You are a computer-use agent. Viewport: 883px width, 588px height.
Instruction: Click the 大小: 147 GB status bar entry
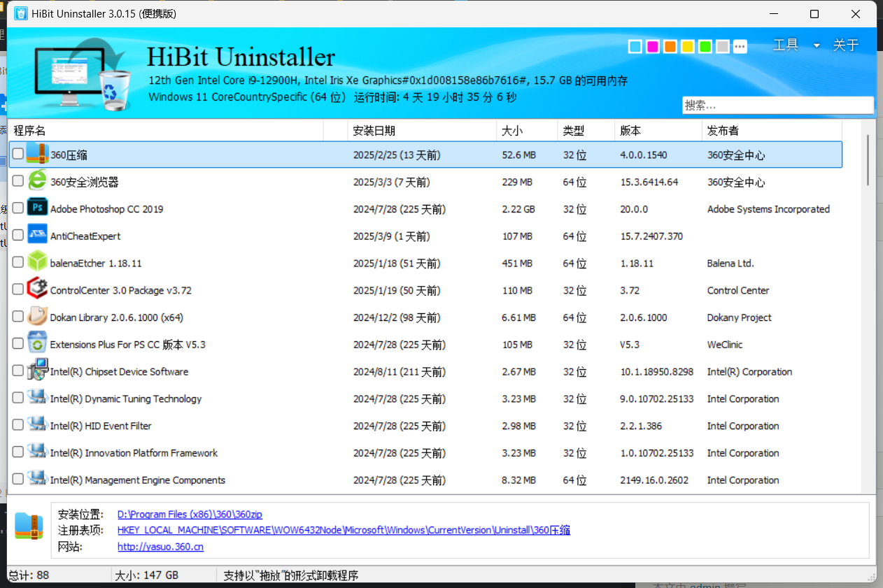(147, 575)
